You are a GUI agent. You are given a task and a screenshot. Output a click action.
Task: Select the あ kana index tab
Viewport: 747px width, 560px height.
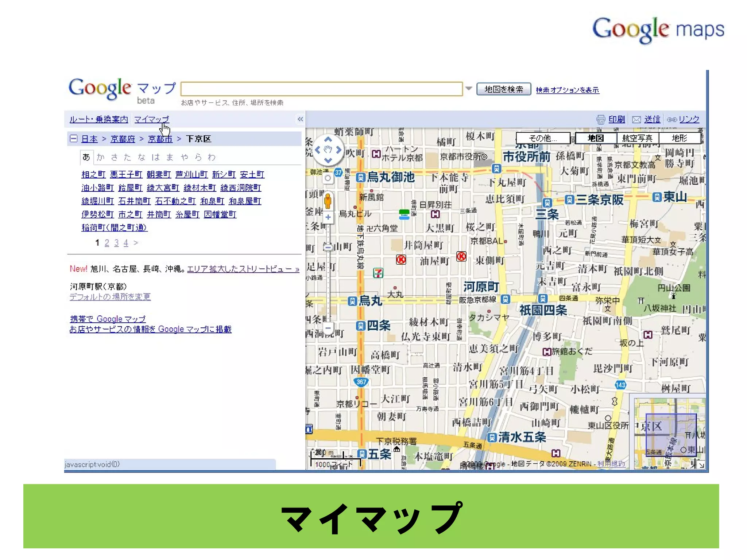(x=86, y=157)
